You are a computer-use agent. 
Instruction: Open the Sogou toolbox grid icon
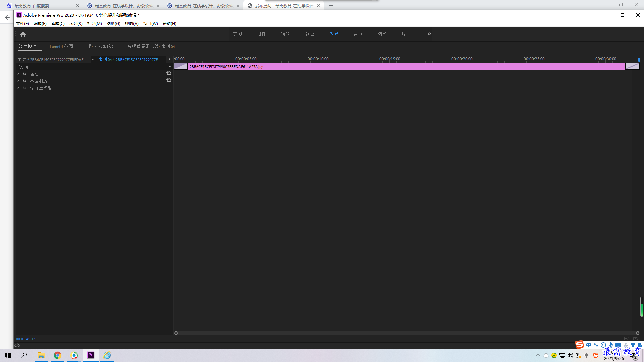640,345
